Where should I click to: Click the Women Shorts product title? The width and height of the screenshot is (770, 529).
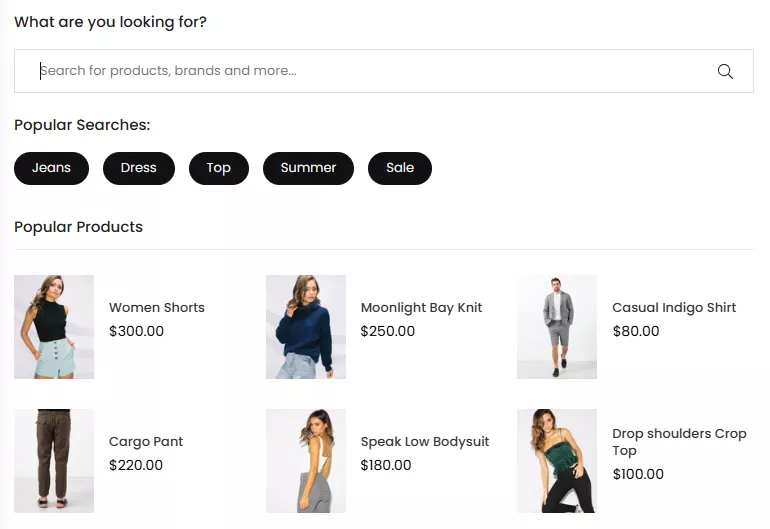pos(157,308)
